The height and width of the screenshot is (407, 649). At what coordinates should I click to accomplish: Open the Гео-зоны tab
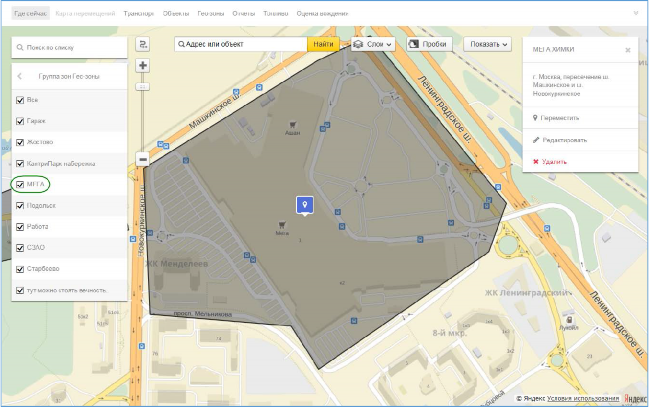point(211,14)
